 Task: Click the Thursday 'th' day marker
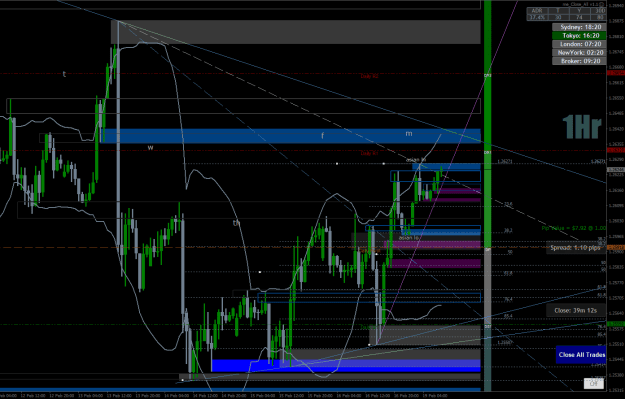237,223
